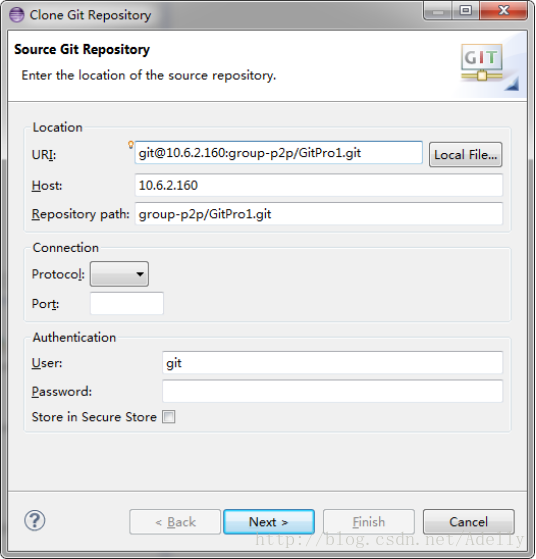
Task: Click the 'Protocol:' label
Action: point(58,274)
